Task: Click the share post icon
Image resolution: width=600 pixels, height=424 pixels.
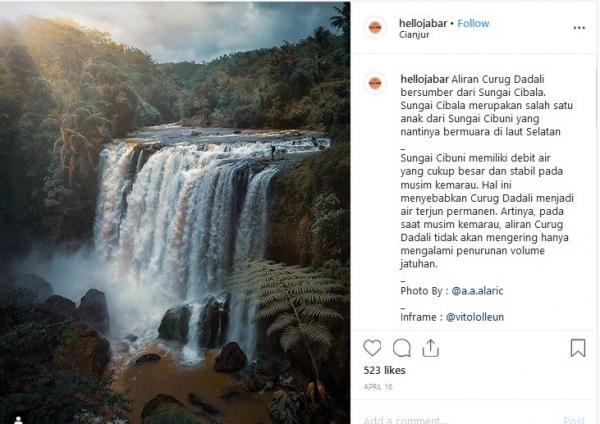Action: 431,348
